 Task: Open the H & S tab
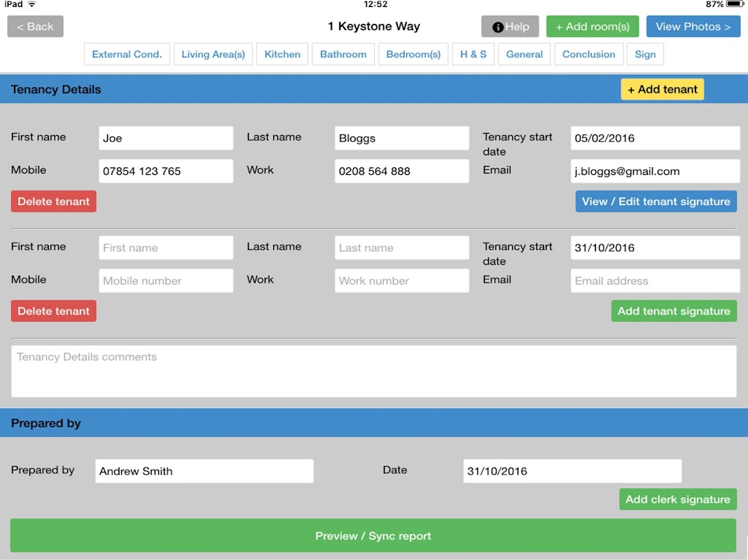[x=473, y=55]
